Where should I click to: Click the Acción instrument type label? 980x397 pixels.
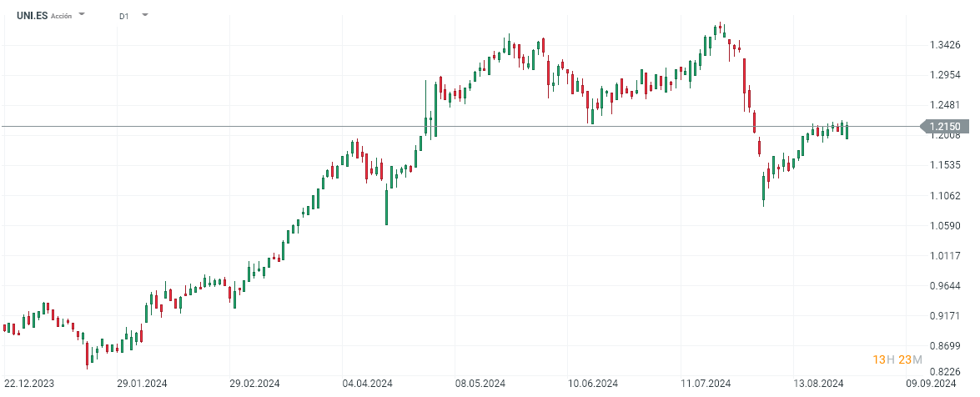pyautogui.click(x=62, y=16)
